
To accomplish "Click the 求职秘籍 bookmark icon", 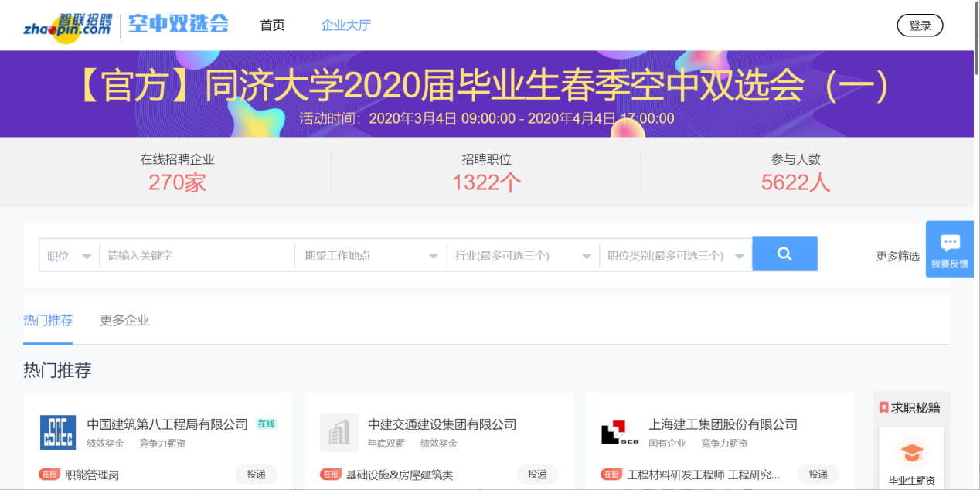I will 883,407.
